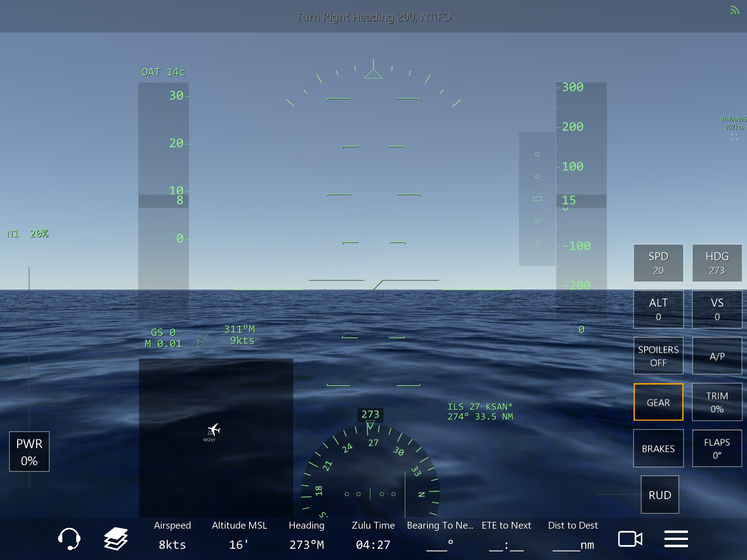Image resolution: width=747 pixels, height=560 pixels.
Task: Select the airplane icon on mini map
Action: (x=214, y=429)
